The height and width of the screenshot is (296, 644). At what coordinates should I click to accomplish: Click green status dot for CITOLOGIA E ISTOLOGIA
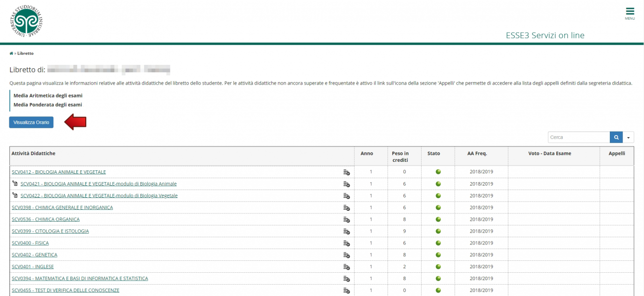(x=438, y=231)
